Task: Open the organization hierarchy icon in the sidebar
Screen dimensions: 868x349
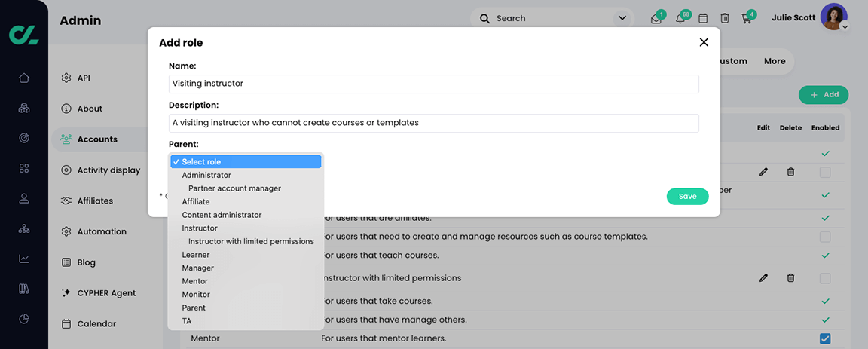Action: coord(24,228)
